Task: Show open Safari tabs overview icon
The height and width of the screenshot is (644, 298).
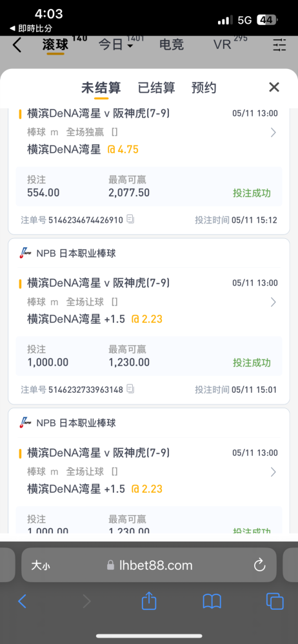Action: tap(275, 601)
